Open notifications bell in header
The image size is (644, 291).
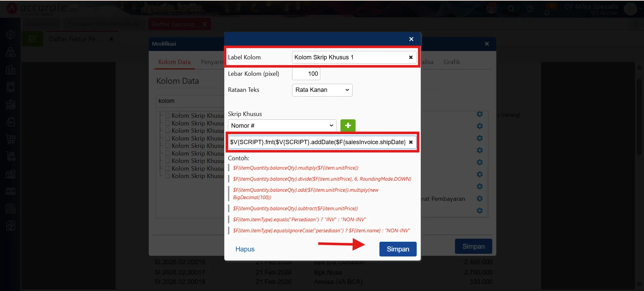point(547,12)
